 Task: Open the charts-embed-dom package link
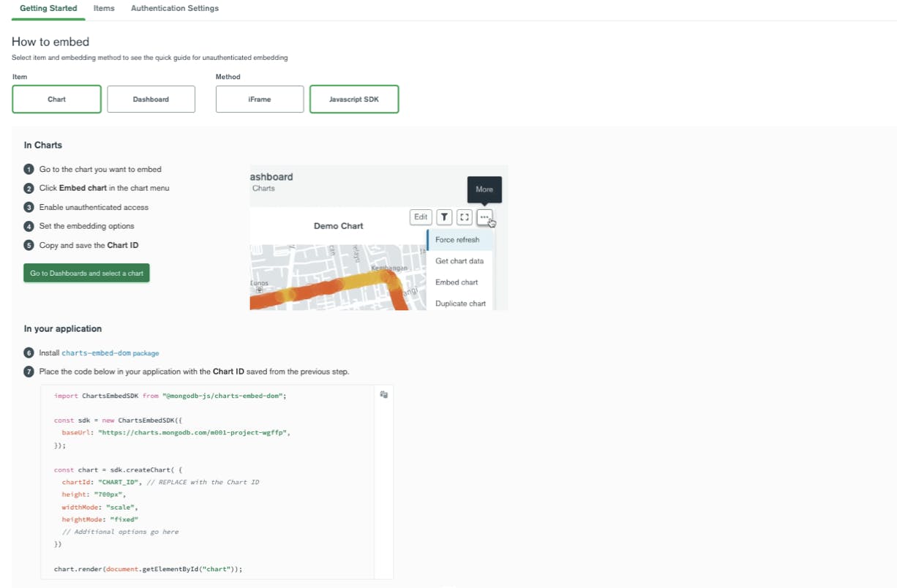pos(110,353)
